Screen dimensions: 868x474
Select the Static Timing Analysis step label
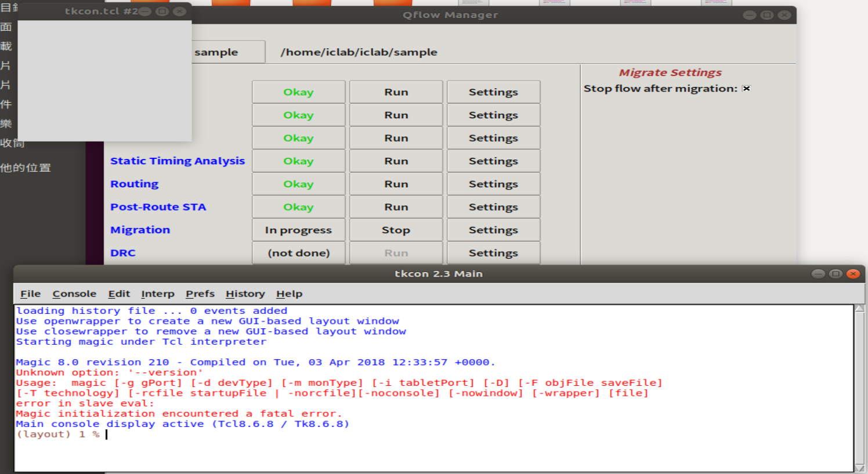178,161
